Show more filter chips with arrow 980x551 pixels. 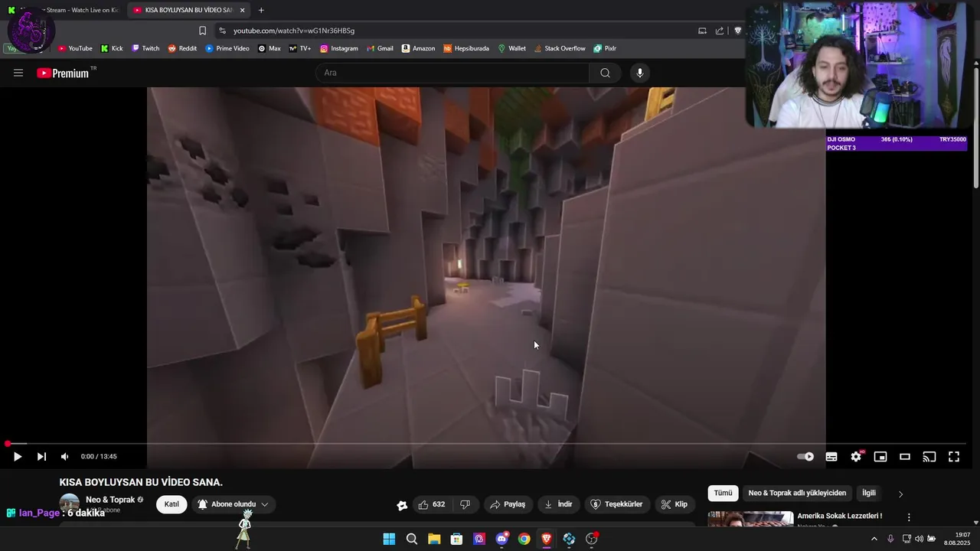(x=900, y=494)
